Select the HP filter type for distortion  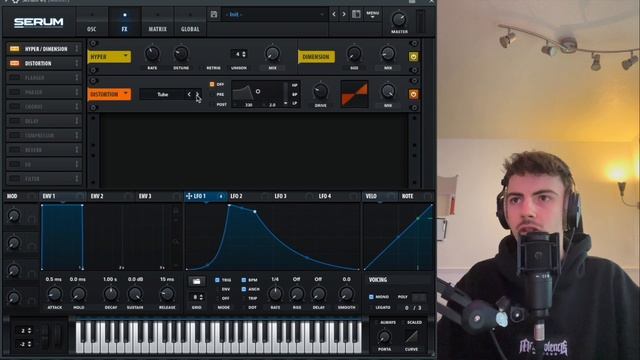point(295,85)
